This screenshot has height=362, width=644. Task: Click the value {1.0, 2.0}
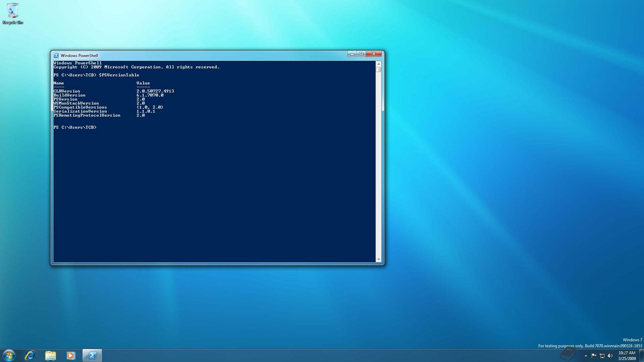point(150,107)
